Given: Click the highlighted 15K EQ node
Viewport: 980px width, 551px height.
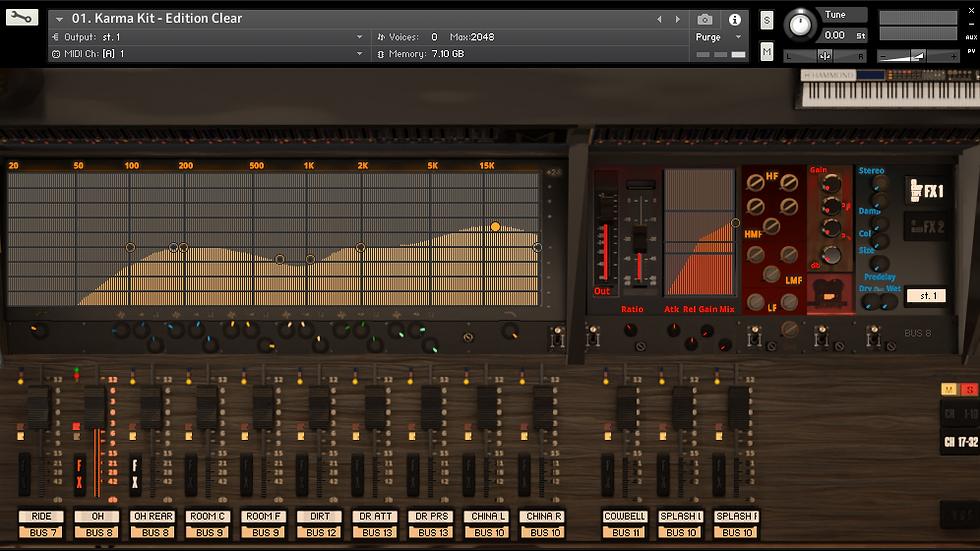Looking at the screenshot, I should [x=495, y=226].
